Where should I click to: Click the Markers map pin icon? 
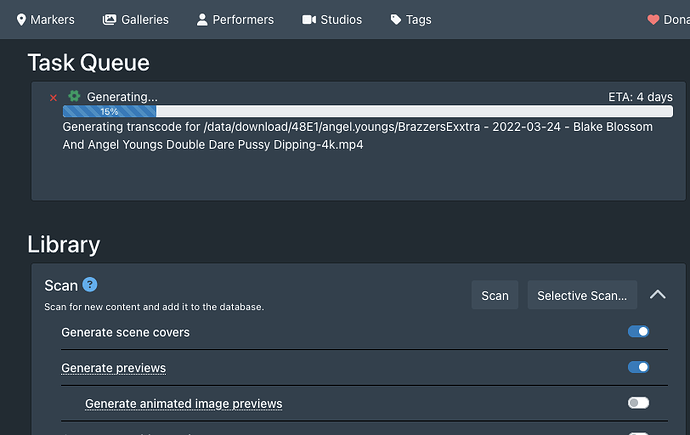pos(22,19)
